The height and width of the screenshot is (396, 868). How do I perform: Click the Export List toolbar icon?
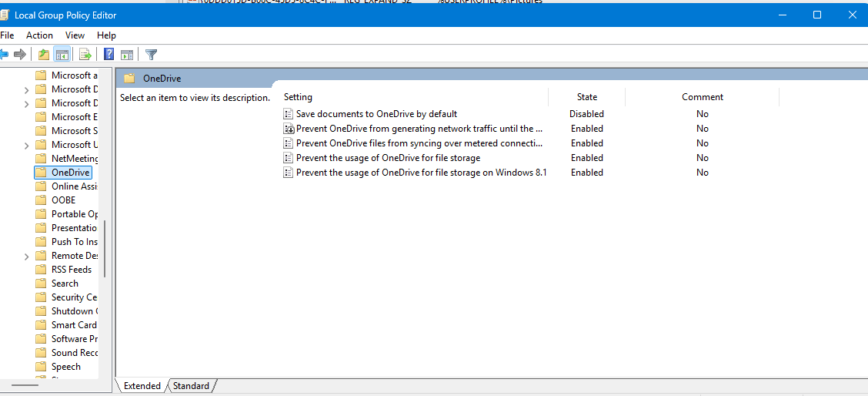coord(85,55)
